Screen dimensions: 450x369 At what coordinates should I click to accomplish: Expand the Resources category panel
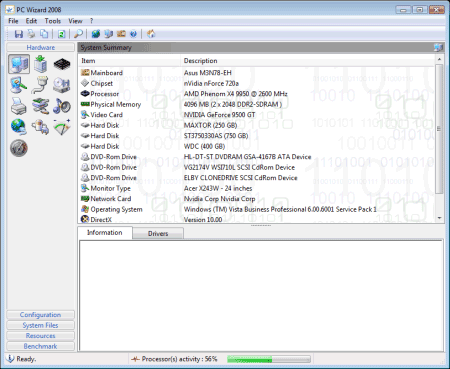tap(40, 336)
